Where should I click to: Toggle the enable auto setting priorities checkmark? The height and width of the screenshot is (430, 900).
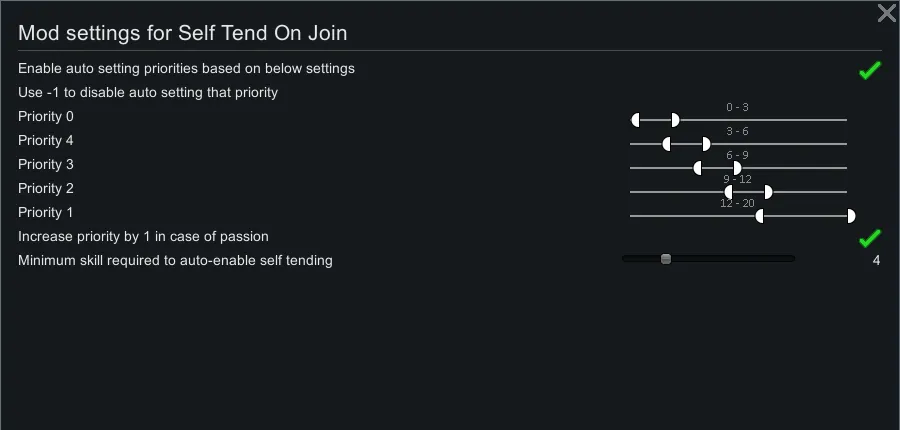869,70
